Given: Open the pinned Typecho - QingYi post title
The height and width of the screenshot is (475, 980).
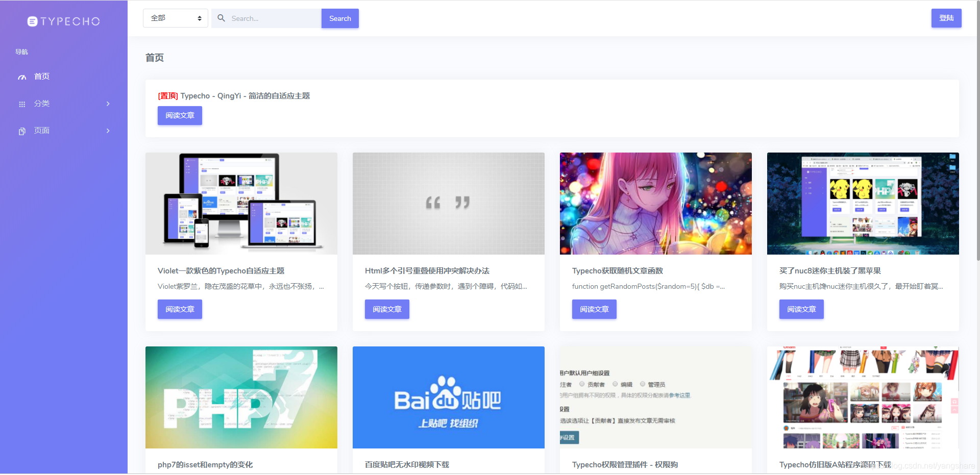Looking at the screenshot, I should (234, 96).
